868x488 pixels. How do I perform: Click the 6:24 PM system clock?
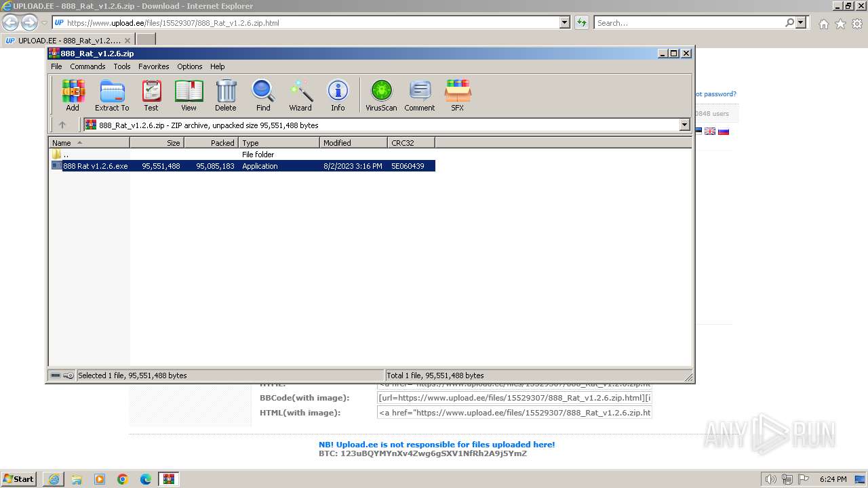click(833, 479)
